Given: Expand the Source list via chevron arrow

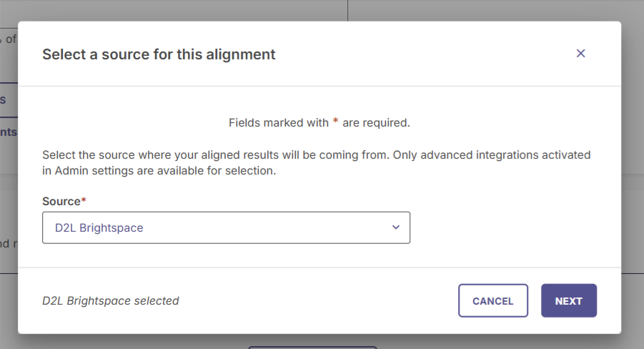Looking at the screenshot, I should (x=396, y=227).
